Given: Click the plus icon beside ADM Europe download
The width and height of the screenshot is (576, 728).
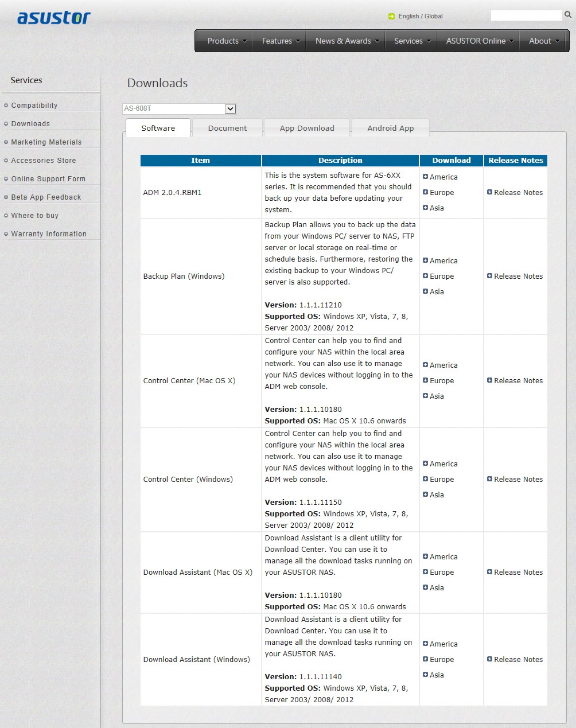Looking at the screenshot, I should click(425, 192).
